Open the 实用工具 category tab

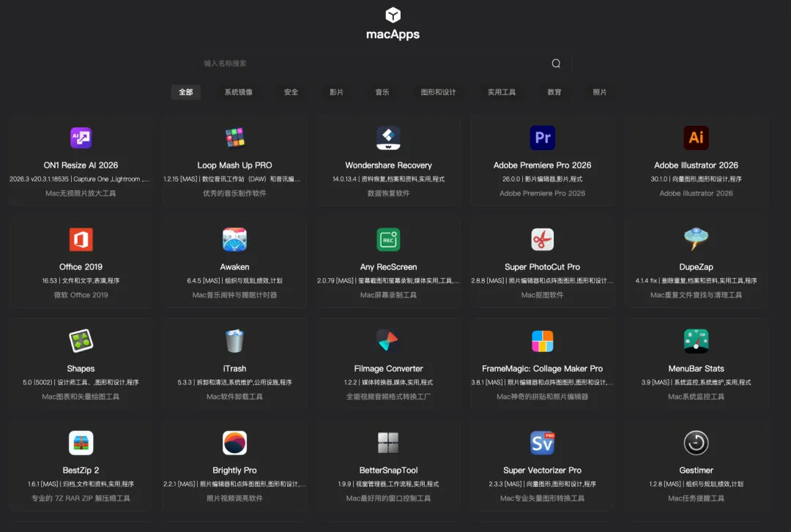click(502, 92)
